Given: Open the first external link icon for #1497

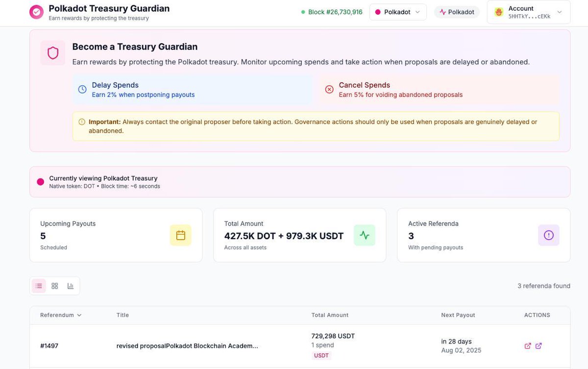Looking at the screenshot, I should click(x=528, y=346).
